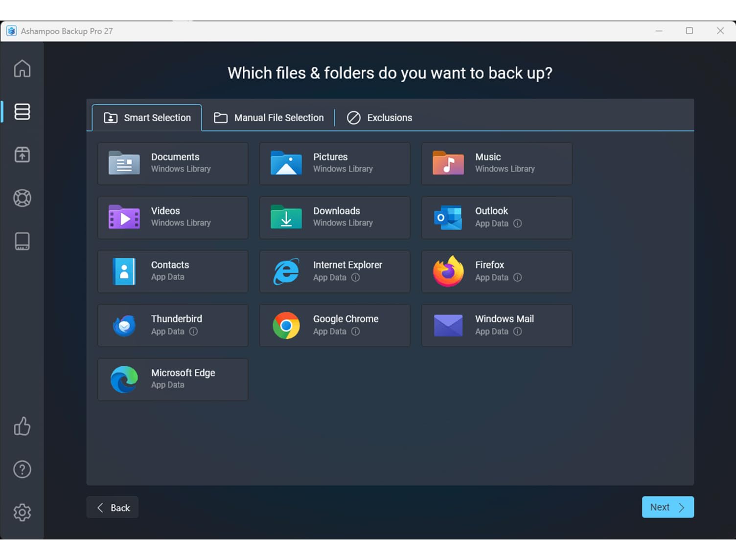This screenshot has height=560, width=736.
Task: Click the Music library folder icon
Action: click(448, 163)
